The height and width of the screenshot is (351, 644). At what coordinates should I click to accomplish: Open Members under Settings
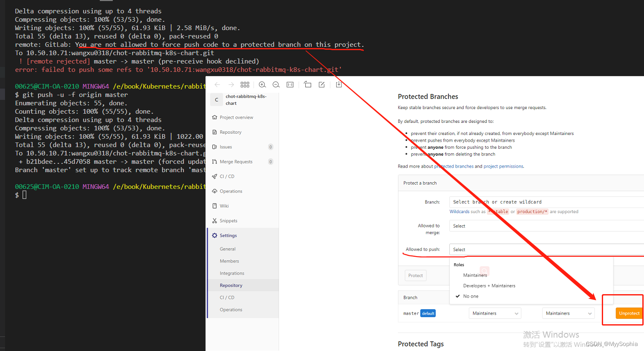click(x=229, y=261)
